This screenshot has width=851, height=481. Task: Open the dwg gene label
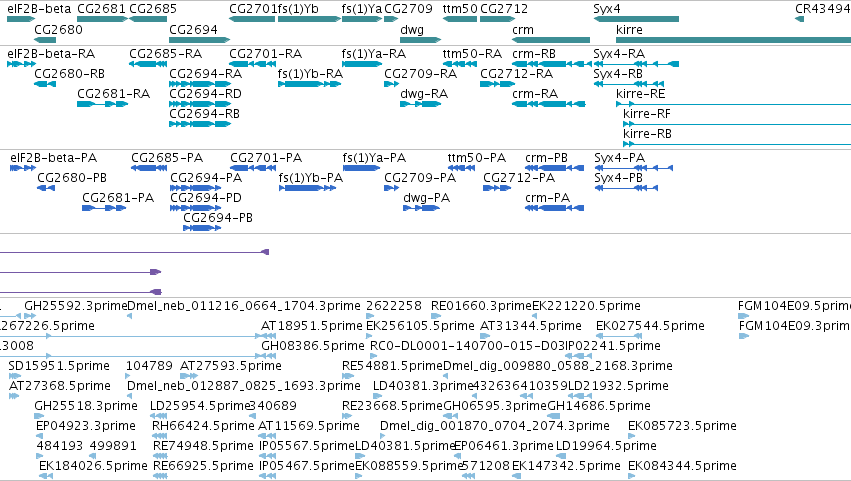pos(412,30)
